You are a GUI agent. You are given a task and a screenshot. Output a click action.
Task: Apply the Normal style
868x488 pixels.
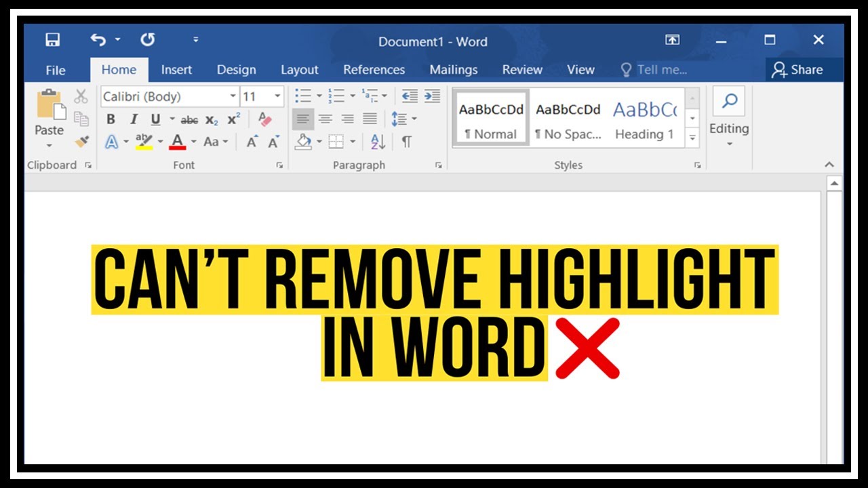(491, 119)
